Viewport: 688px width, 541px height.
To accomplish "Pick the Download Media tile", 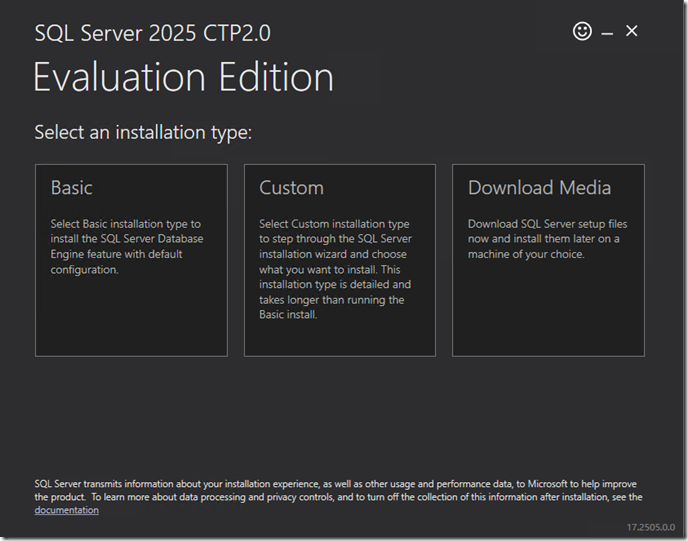I will (548, 260).
